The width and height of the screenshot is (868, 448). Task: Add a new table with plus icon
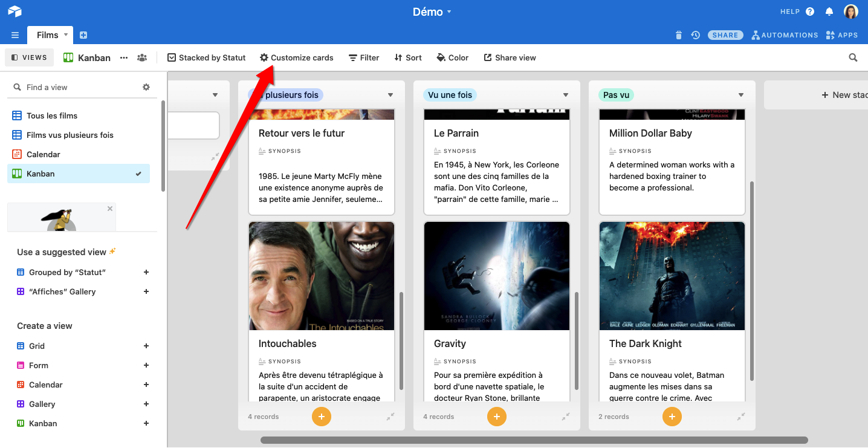[83, 35]
